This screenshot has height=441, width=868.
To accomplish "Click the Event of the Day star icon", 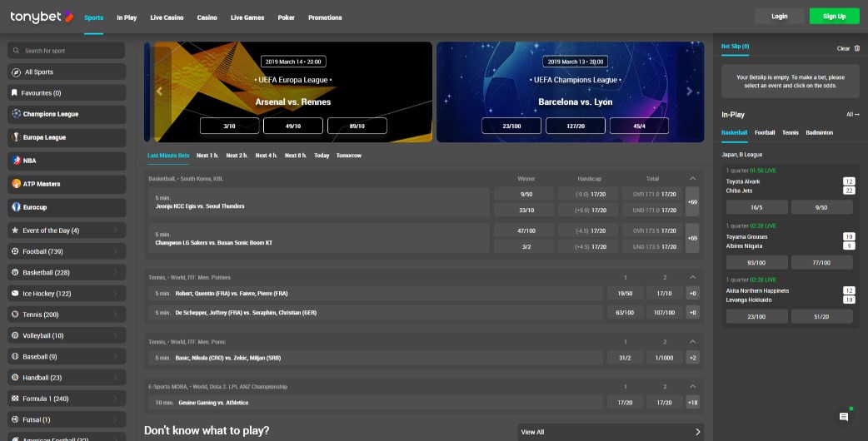I will pos(15,230).
